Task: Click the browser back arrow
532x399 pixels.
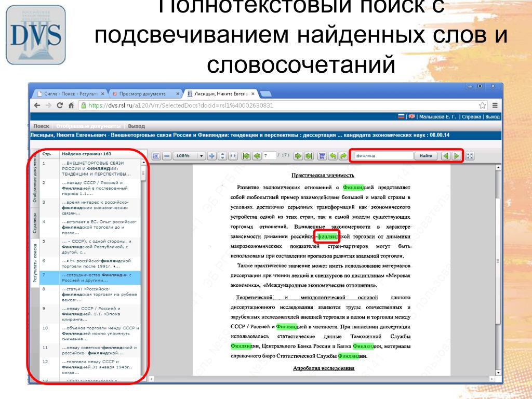Action: 37,105
